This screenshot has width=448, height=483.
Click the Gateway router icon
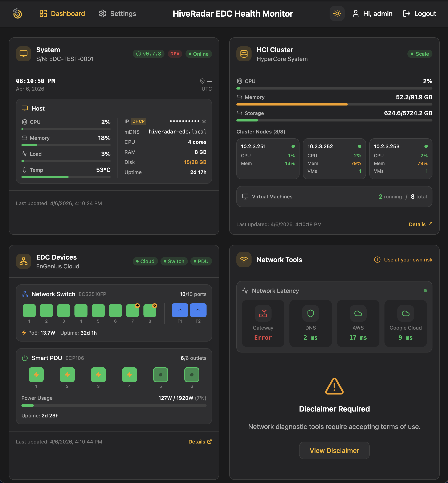click(263, 313)
